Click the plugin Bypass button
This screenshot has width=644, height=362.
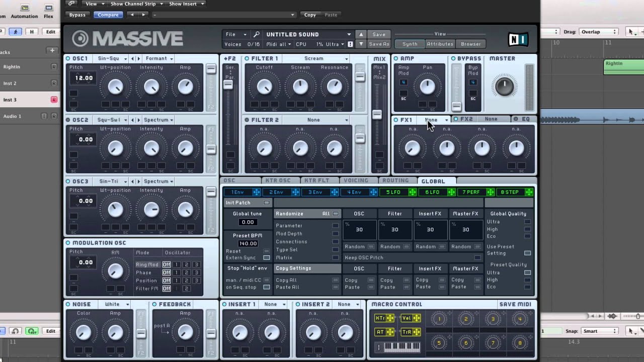click(77, 15)
